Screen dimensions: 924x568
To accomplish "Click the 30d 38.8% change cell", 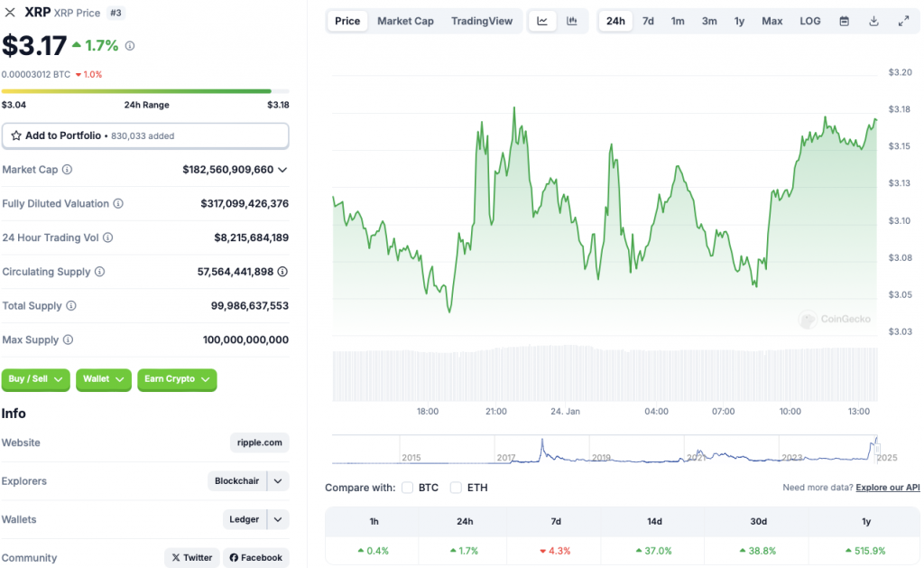I will point(758,551).
